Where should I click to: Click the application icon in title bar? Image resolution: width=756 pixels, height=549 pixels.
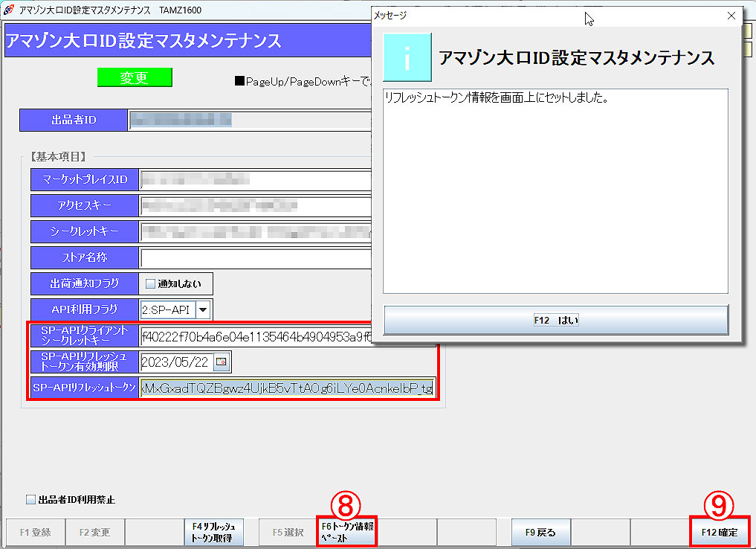click(9, 10)
